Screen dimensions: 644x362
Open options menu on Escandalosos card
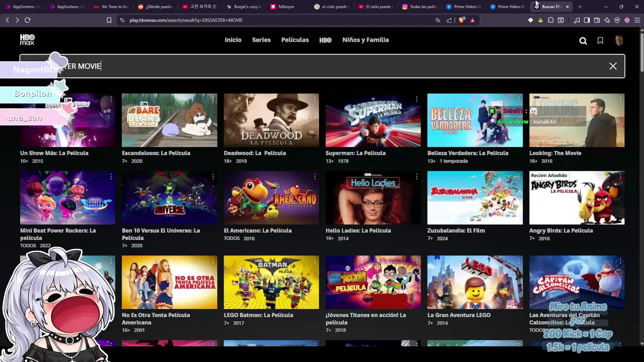click(213, 99)
